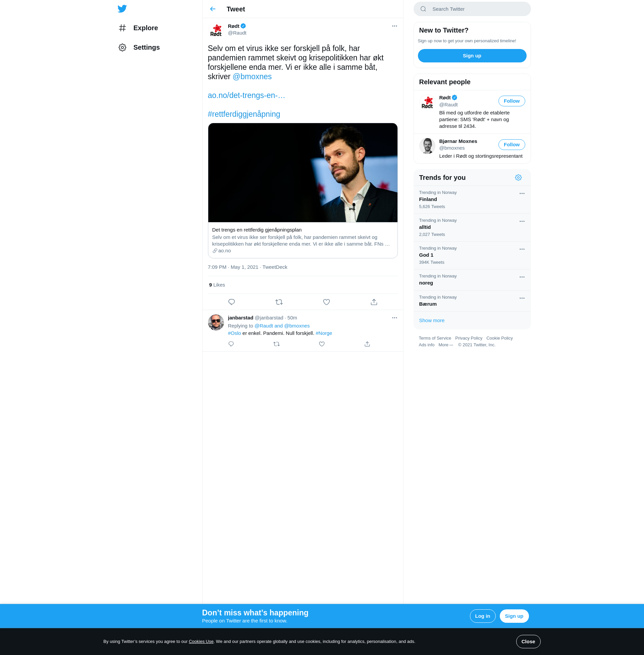
Task: Open Terms of Service link
Action: (x=435, y=338)
